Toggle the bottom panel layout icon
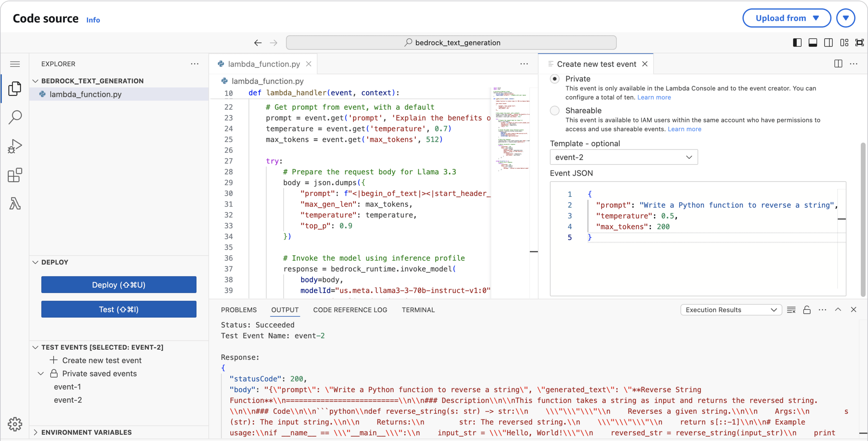 pyautogui.click(x=813, y=43)
